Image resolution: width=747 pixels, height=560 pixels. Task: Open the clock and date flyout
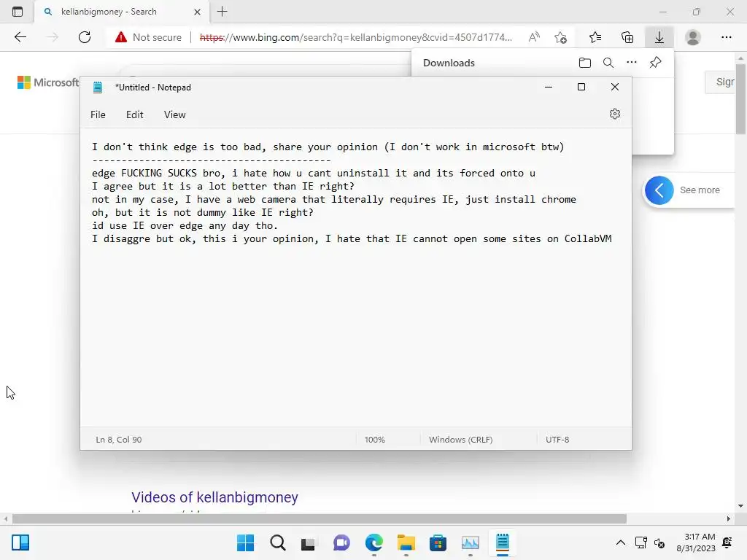click(696, 542)
